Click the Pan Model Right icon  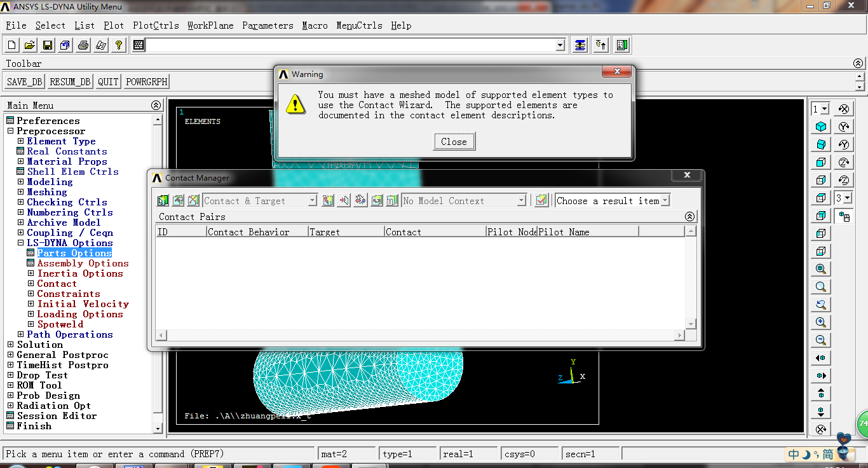pyautogui.click(x=821, y=376)
